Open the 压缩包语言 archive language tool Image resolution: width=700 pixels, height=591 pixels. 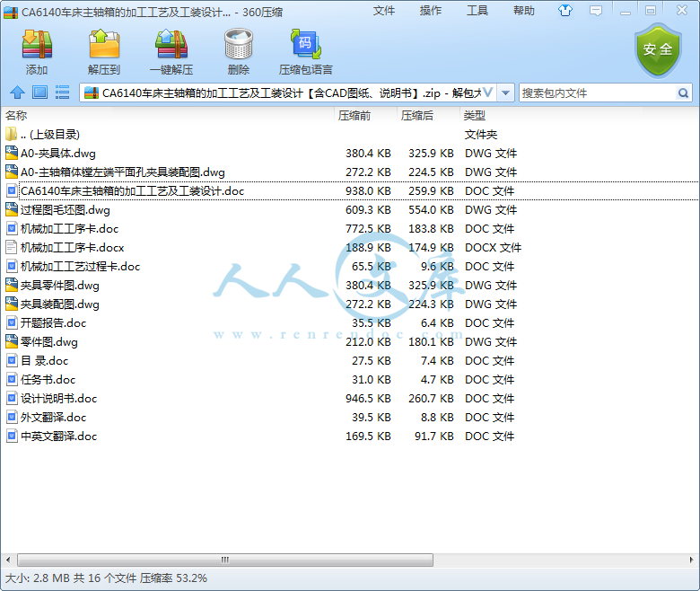pyautogui.click(x=306, y=44)
